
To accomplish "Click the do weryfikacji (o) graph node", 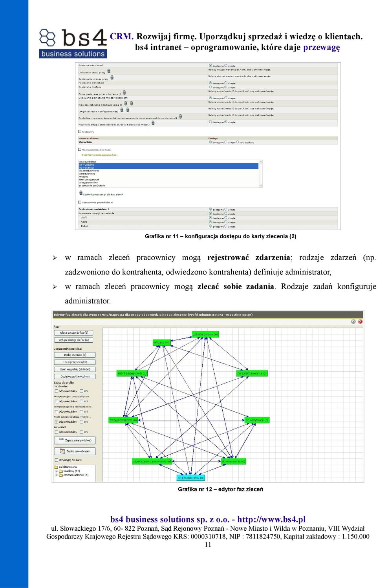I will coord(257,420).
